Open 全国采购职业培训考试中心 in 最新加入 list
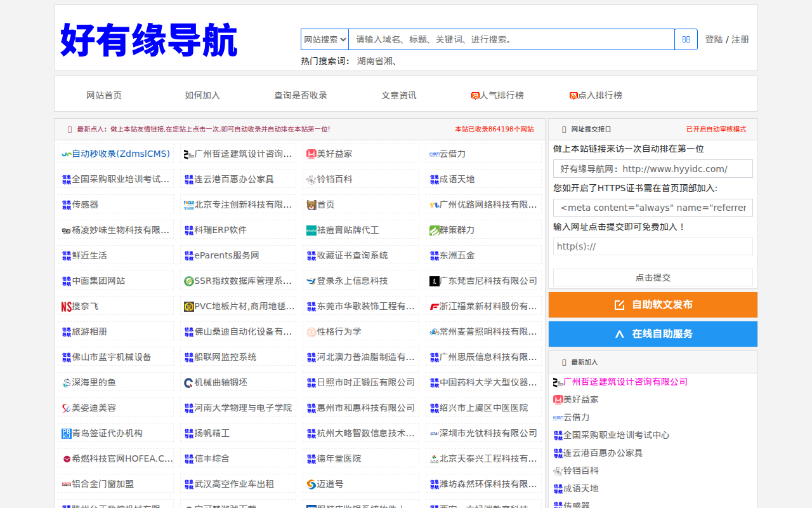Viewport: 812px width, 508px height. point(617,435)
